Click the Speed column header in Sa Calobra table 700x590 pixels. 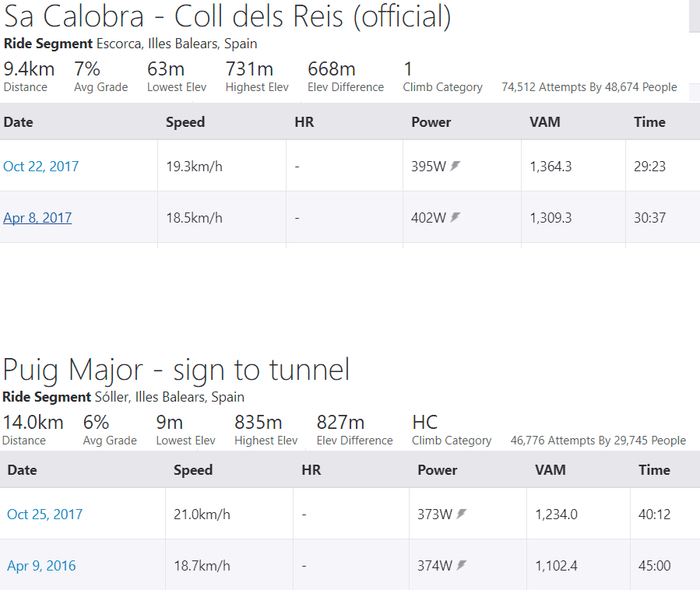point(185,122)
